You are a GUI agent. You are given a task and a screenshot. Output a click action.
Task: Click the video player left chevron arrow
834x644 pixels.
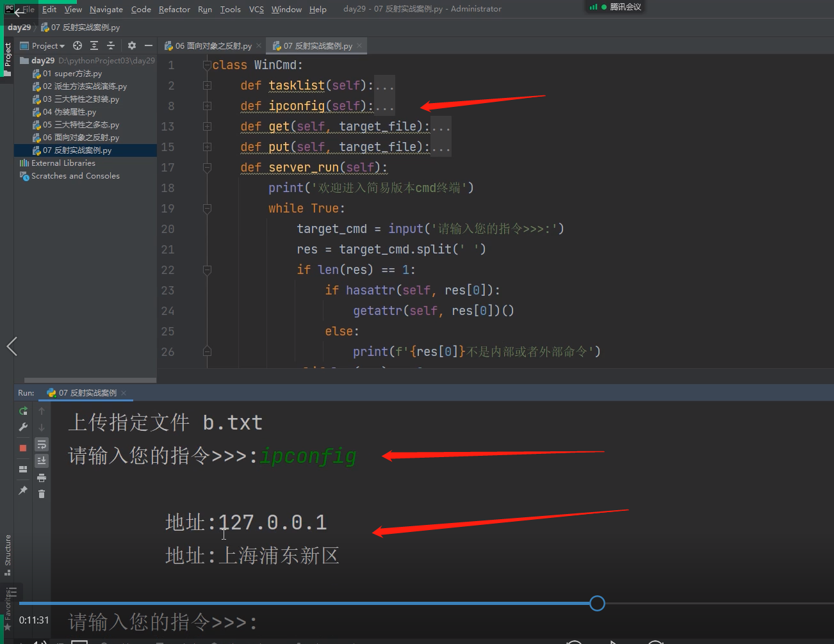point(12,346)
